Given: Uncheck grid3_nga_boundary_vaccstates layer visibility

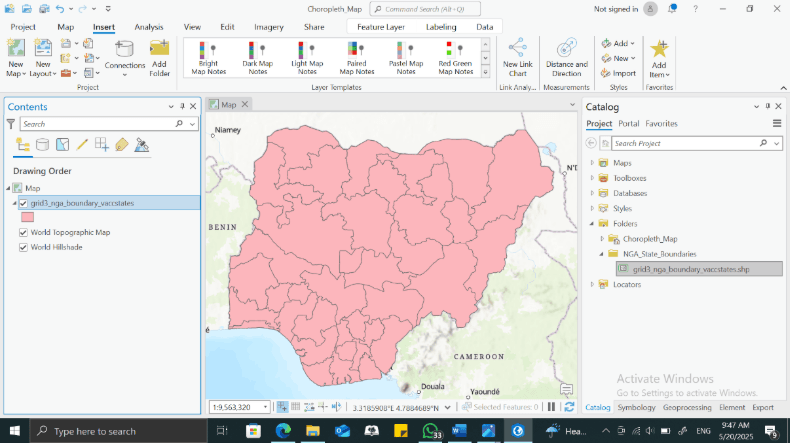Looking at the screenshot, I should [23, 203].
